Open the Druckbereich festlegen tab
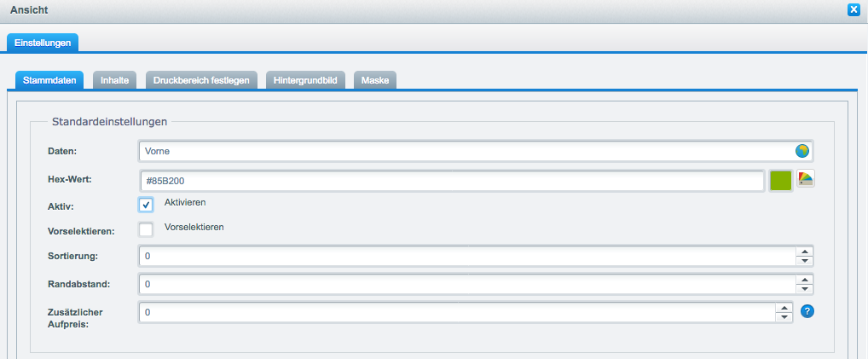This screenshot has width=868, height=359. [201, 80]
